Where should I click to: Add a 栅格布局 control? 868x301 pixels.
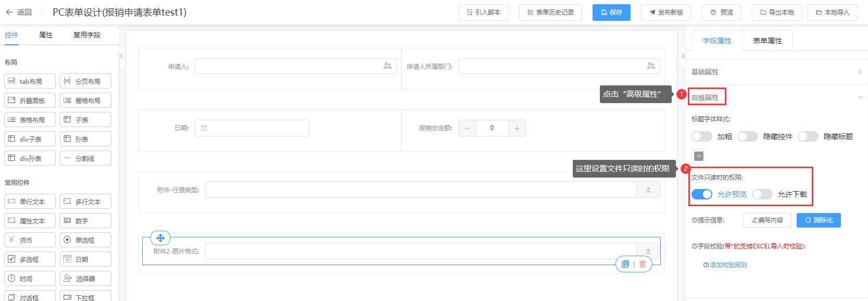click(x=85, y=101)
